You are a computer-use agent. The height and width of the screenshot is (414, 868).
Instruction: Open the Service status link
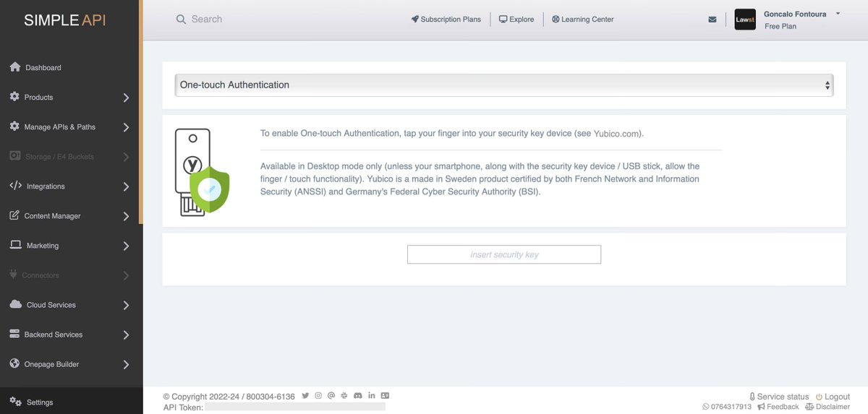779,397
